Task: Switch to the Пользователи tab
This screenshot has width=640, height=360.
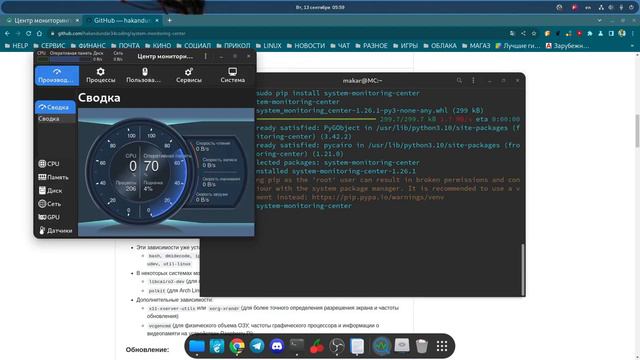Action: point(144,76)
